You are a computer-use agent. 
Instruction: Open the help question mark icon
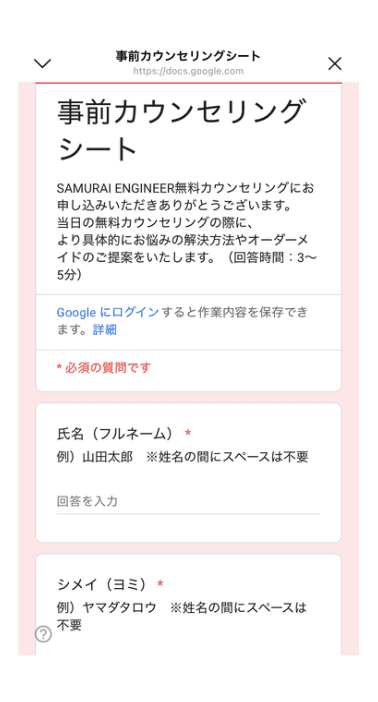pos(43,634)
